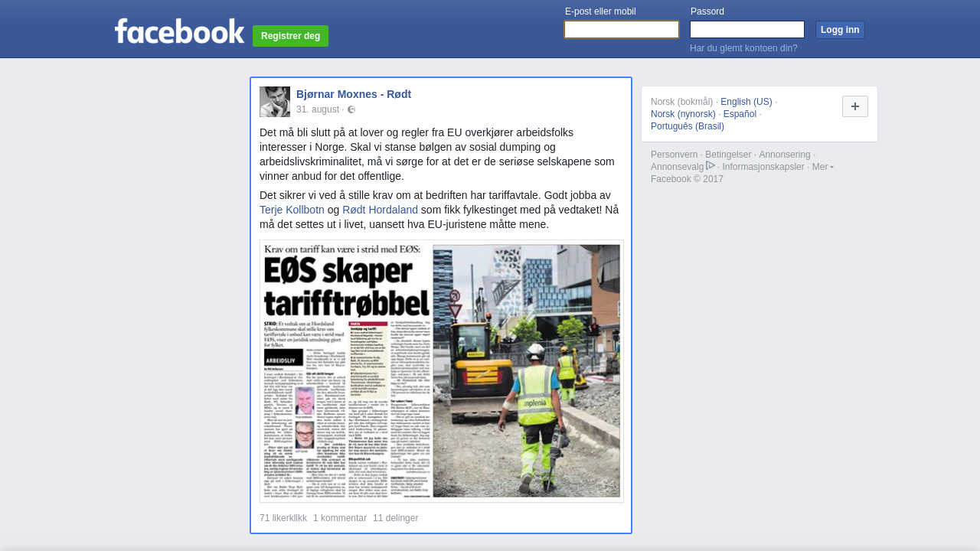The image size is (980, 551).
Task: Open the Personvern footer link
Action: click(x=674, y=155)
